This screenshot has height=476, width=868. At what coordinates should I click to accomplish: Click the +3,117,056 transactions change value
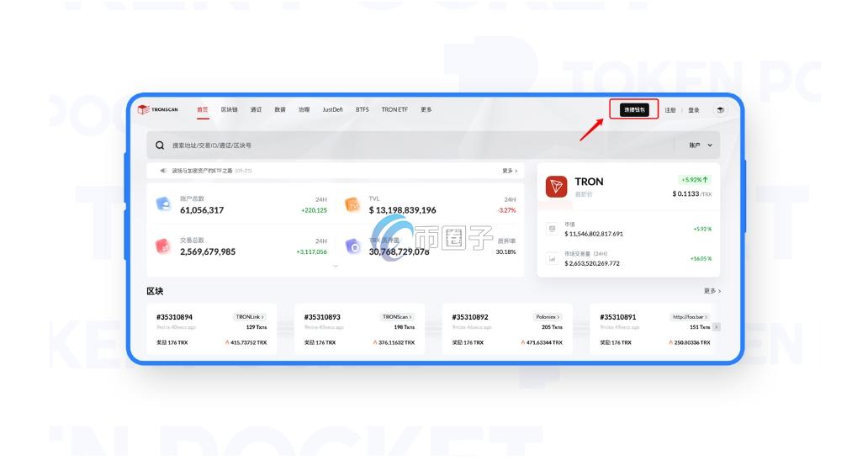tap(312, 251)
